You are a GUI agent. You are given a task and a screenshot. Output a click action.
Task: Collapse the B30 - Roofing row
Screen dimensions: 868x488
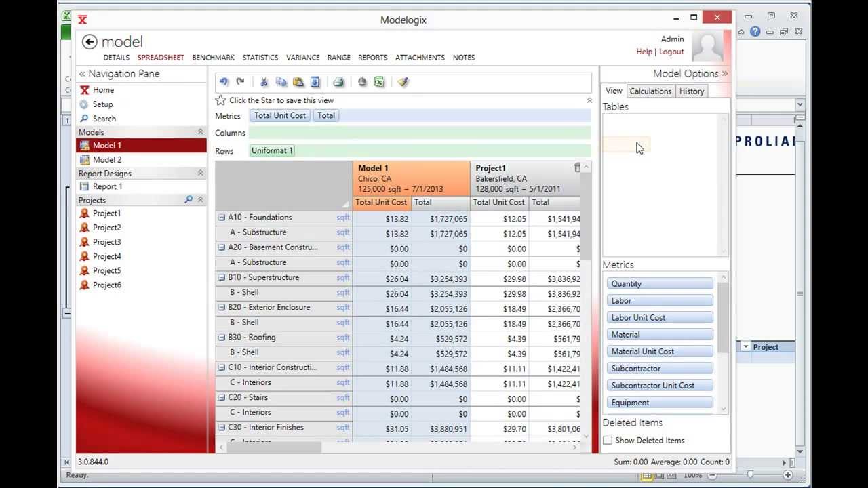tap(221, 337)
